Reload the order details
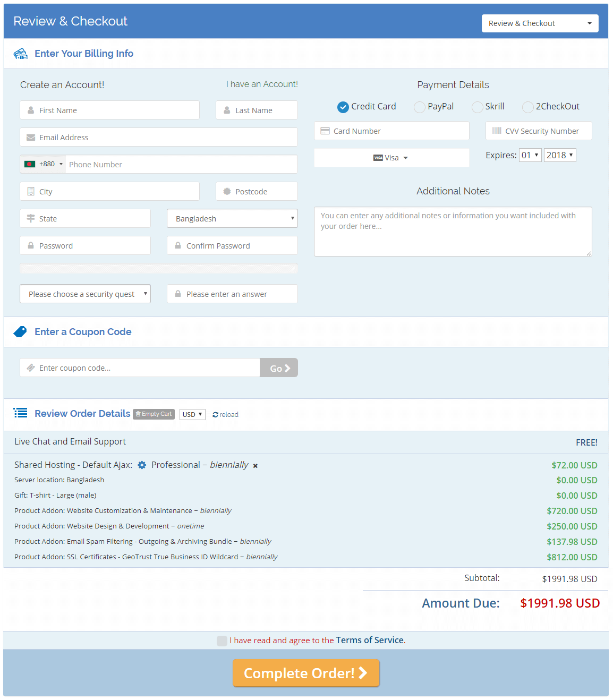Screen dimensions: 613x700 pyautogui.click(x=225, y=414)
